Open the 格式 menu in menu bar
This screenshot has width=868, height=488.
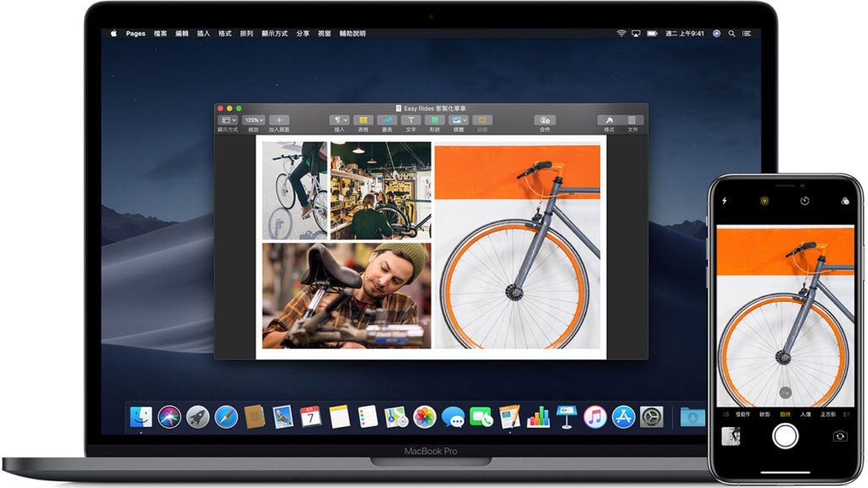point(225,34)
